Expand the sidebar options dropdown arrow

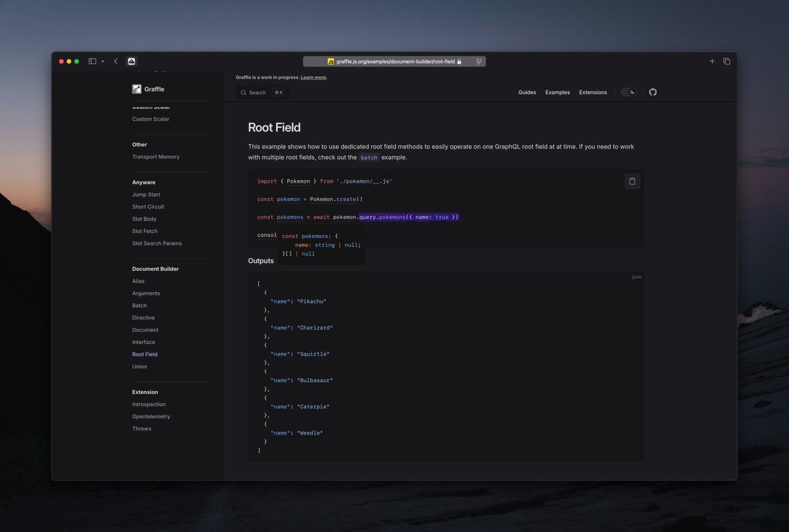click(x=103, y=61)
